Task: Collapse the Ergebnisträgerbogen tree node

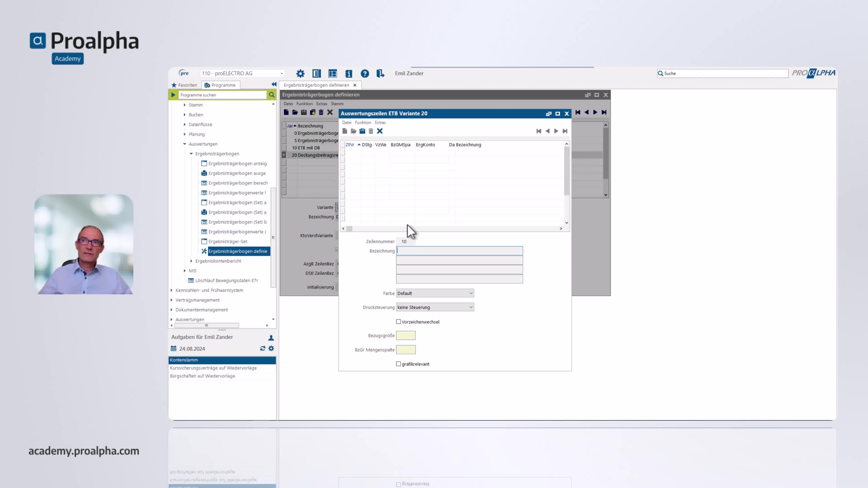Action: (191, 154)
